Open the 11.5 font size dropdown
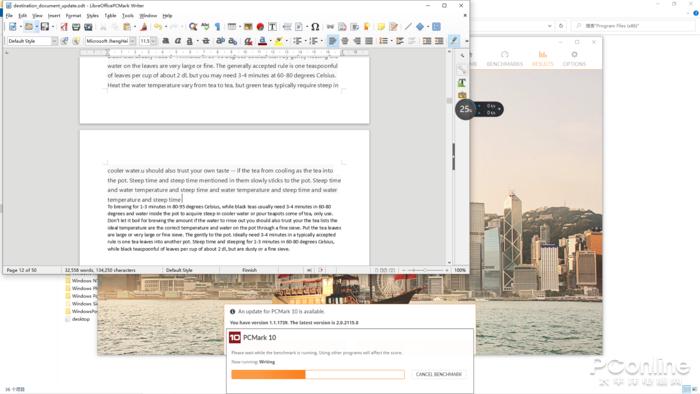 (x=154, y=41)
